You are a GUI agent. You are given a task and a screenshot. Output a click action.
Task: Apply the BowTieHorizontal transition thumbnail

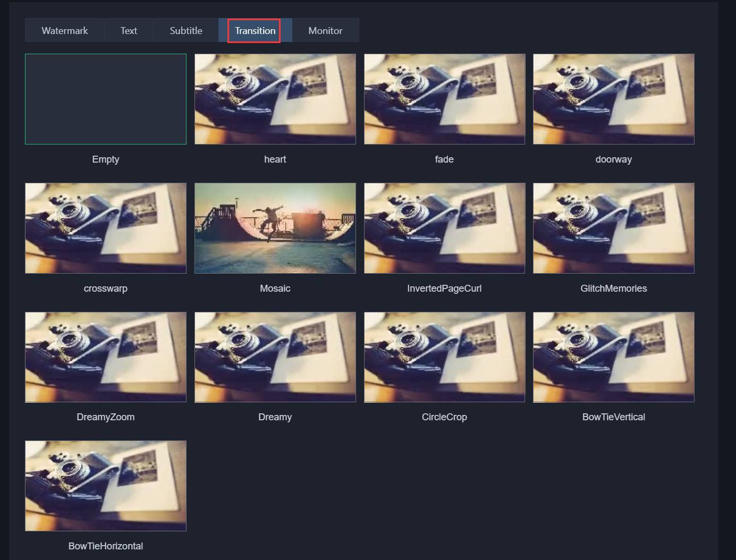(x=106, y=486)
